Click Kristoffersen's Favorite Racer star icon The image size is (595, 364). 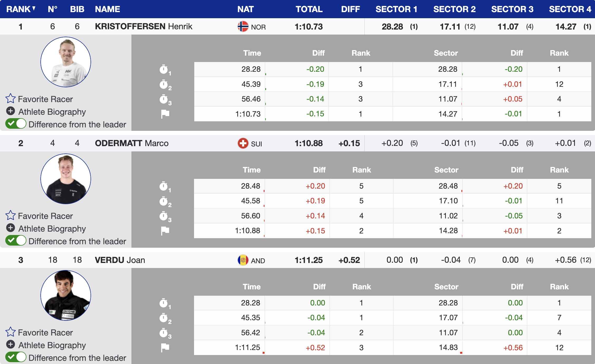coord(11,99)
